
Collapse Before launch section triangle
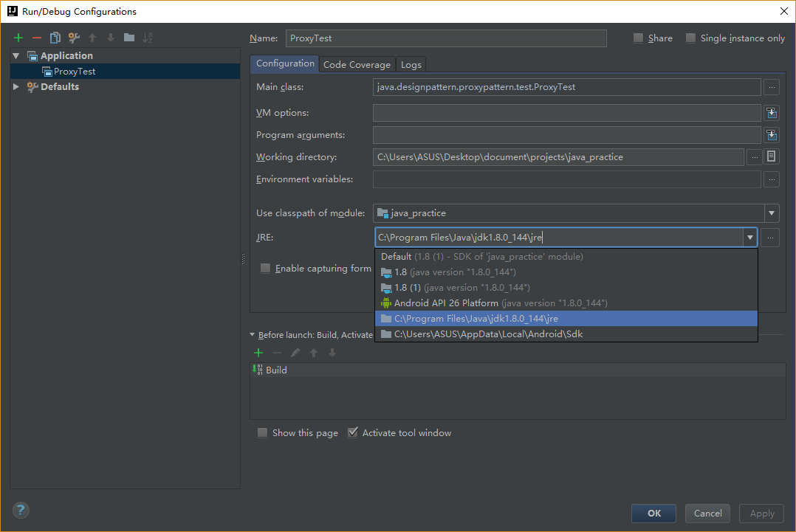[x=253, y=335]
